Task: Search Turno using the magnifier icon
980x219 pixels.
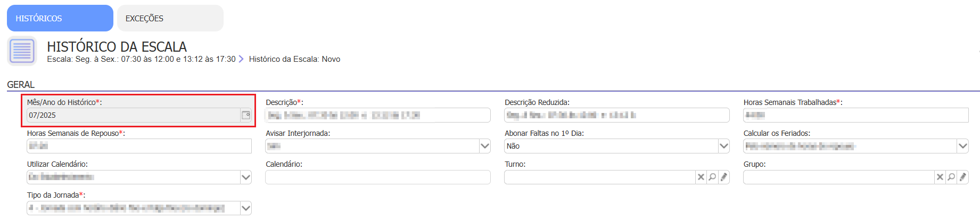Action: [x=712, y=177]
